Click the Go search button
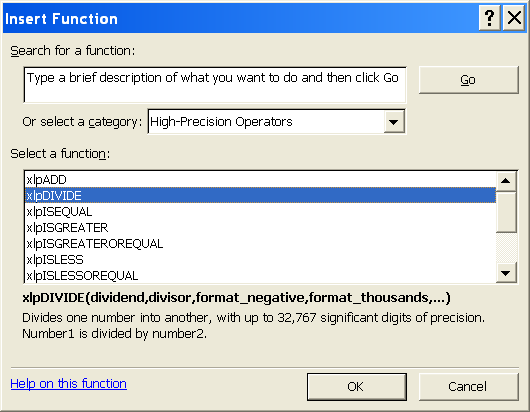This screenshot has height=412, width=530. pos(468,80)
